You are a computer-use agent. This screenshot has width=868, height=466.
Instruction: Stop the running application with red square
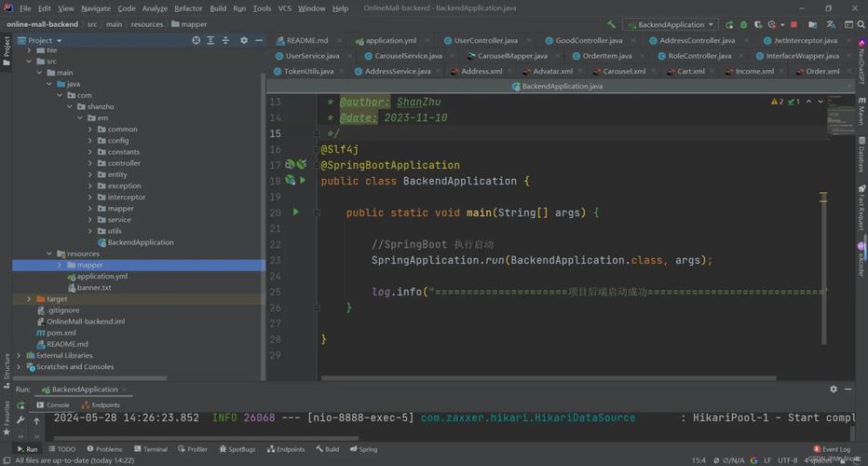click(793, 24)
